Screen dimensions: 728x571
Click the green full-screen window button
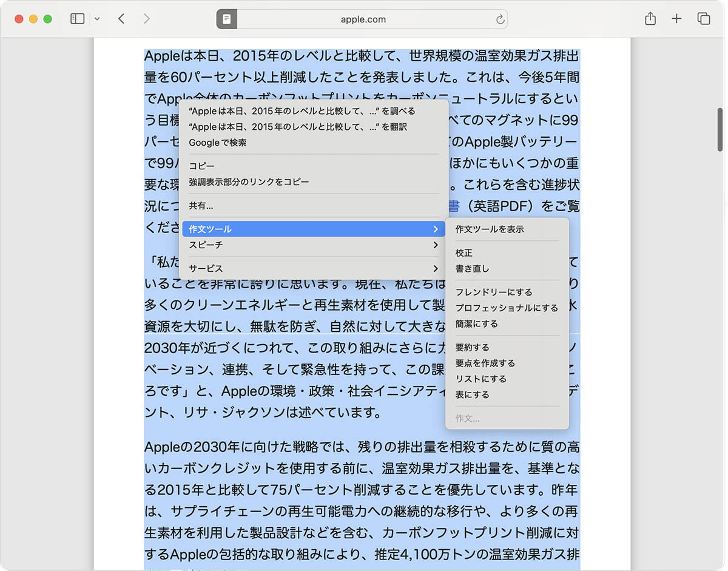(47, 19)
